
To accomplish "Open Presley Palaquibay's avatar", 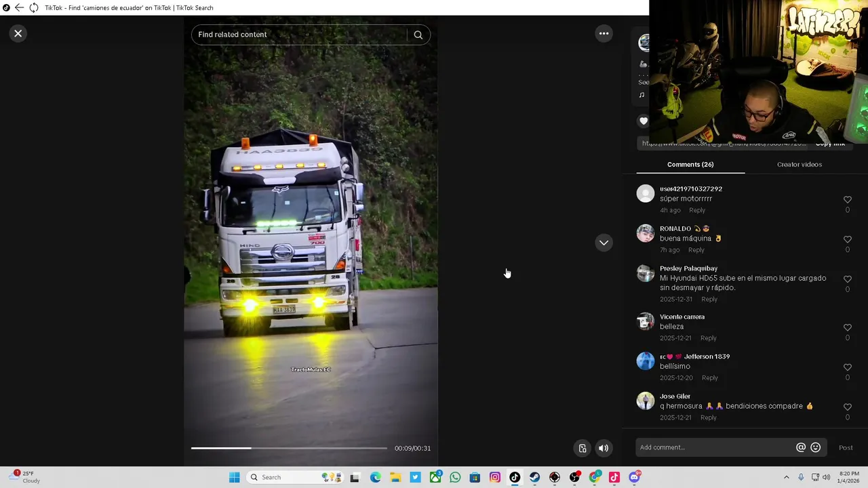I will click(x=646, y=273).
